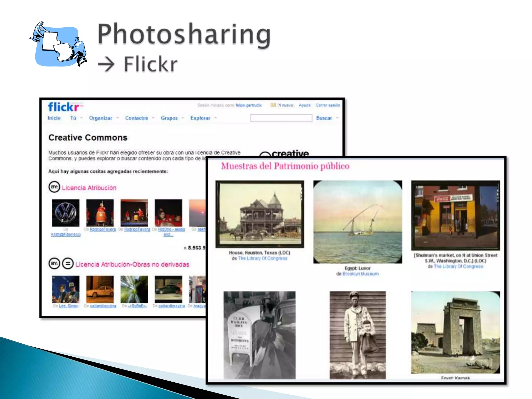532x399 pixels.
Task: Open the House, Houston, Texas photo
Action: pyautogui.click(x=260, y=214)
